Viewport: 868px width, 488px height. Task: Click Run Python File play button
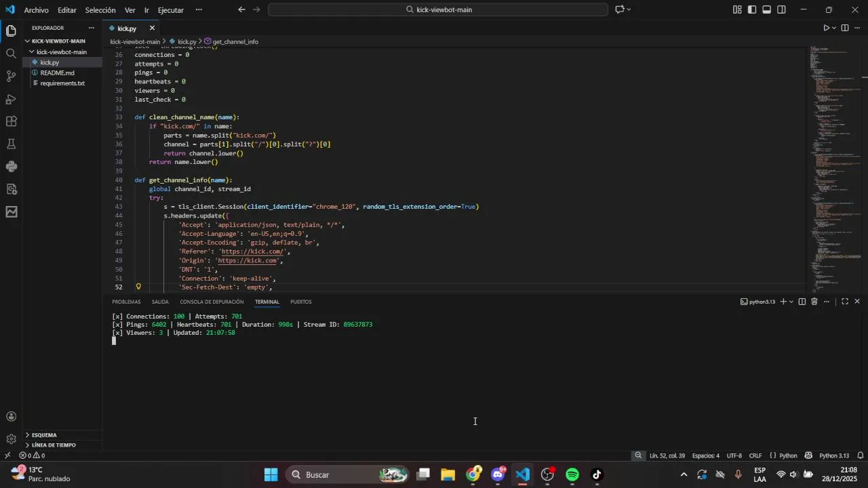[826, 28]
